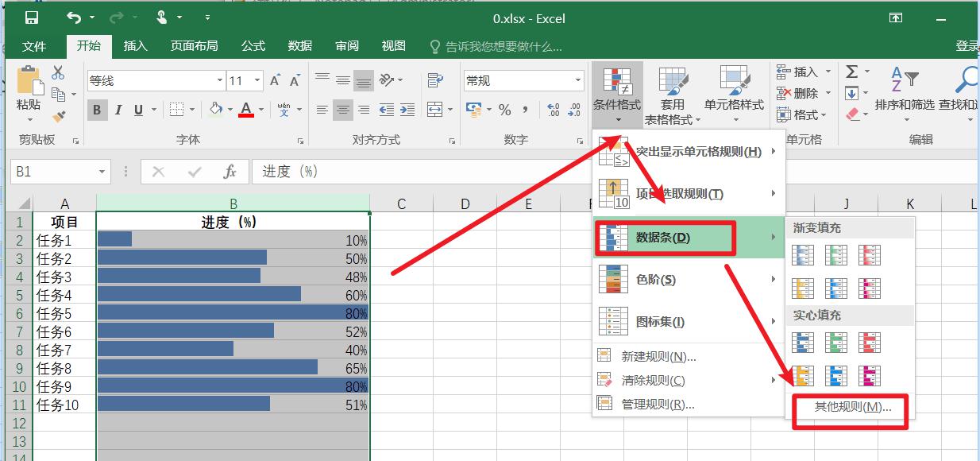Viewport: 980px width, 461px height.
Task: Increase indent in alignment group
Action: pos(408,110)
